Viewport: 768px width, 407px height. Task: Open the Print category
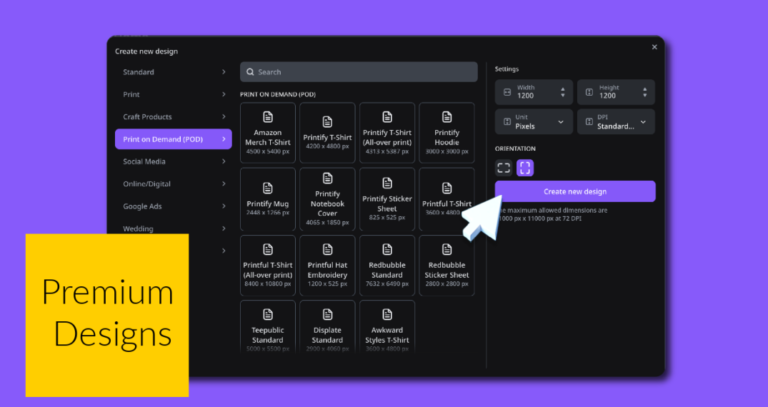[x=173, y=94]
